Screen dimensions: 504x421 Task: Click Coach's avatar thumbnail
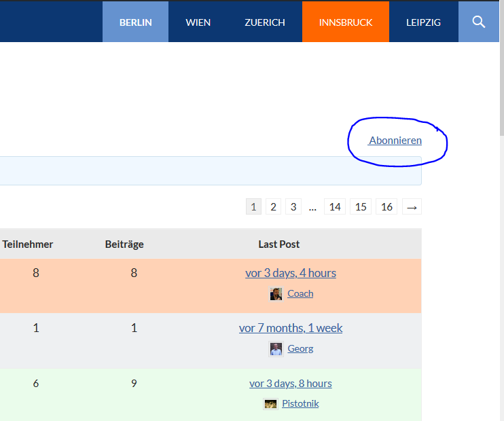(x=276, y=294)
